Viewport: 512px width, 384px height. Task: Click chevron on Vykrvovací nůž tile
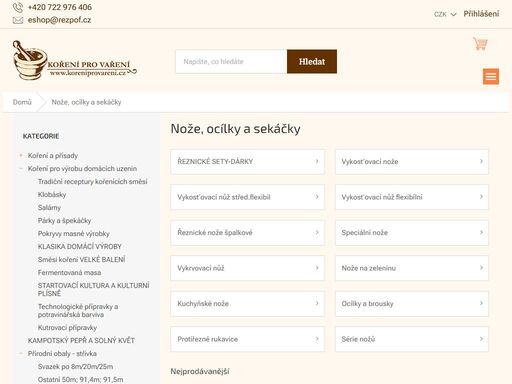coord(317,268)
